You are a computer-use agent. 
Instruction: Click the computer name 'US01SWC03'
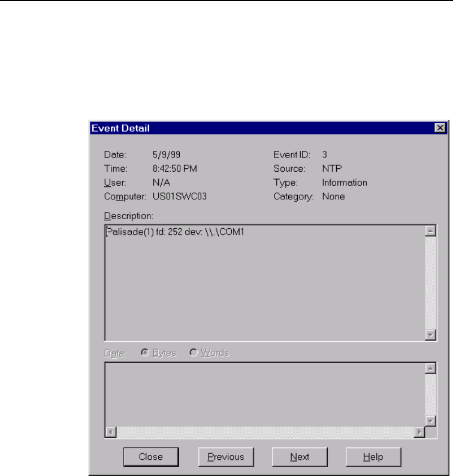(180, 196)
